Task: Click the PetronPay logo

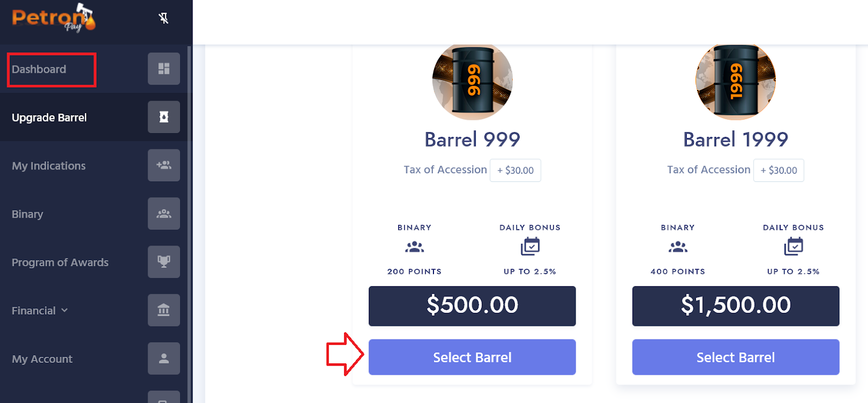Action: point(54,18)
